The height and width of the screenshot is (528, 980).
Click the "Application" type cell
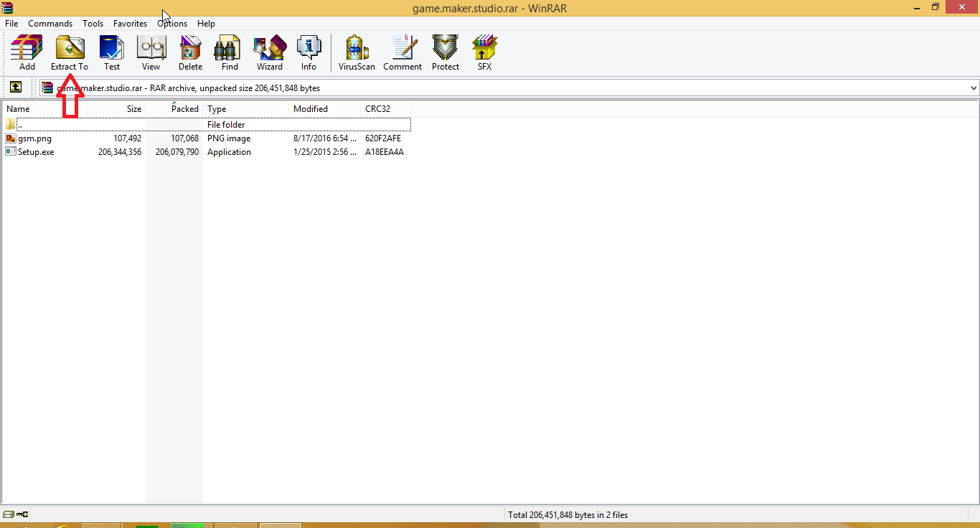point(229,152)
